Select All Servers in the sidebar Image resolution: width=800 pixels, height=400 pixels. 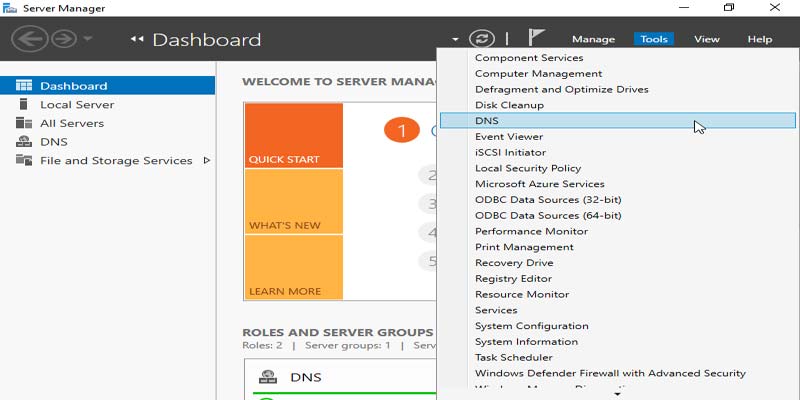coord(107,123)
